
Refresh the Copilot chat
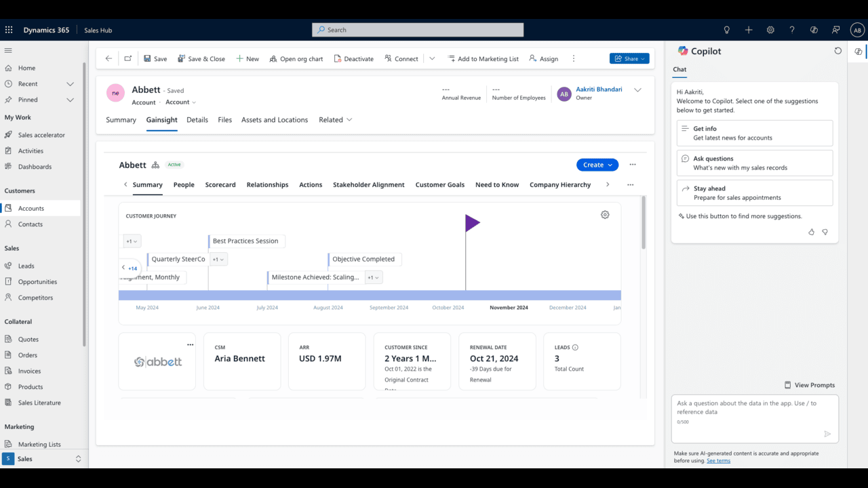(838, 51)
